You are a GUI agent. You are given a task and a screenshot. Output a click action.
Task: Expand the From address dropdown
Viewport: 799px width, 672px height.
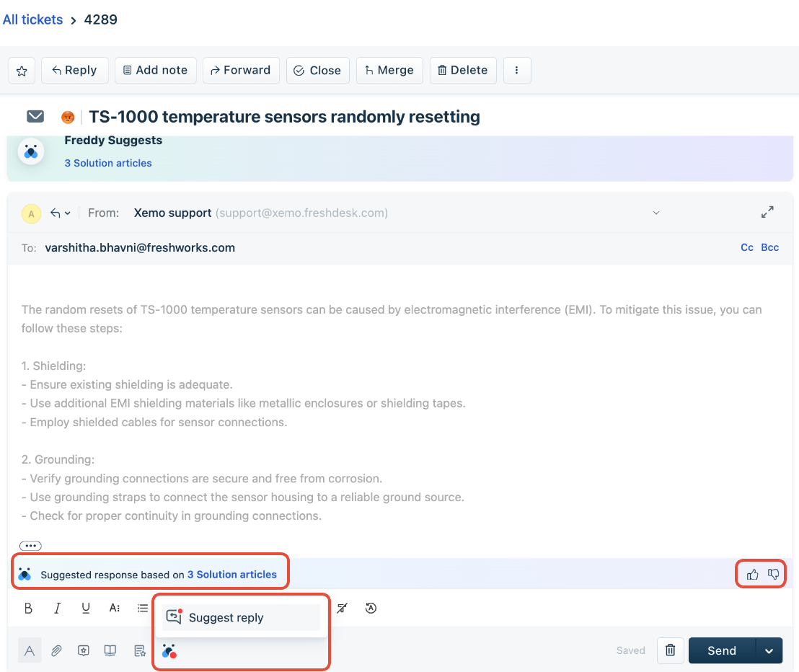click(656, 213)
